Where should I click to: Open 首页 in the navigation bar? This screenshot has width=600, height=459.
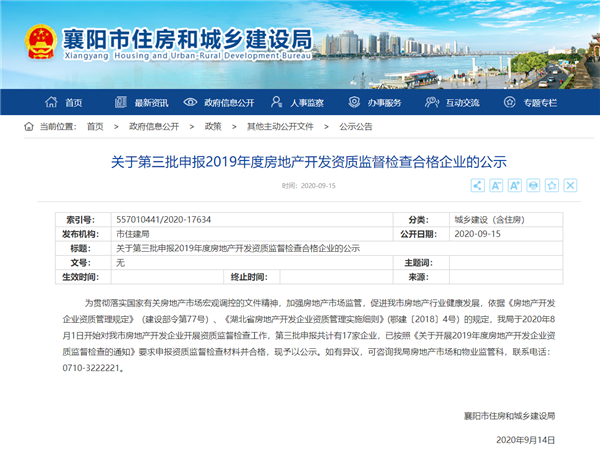(64, 103)
